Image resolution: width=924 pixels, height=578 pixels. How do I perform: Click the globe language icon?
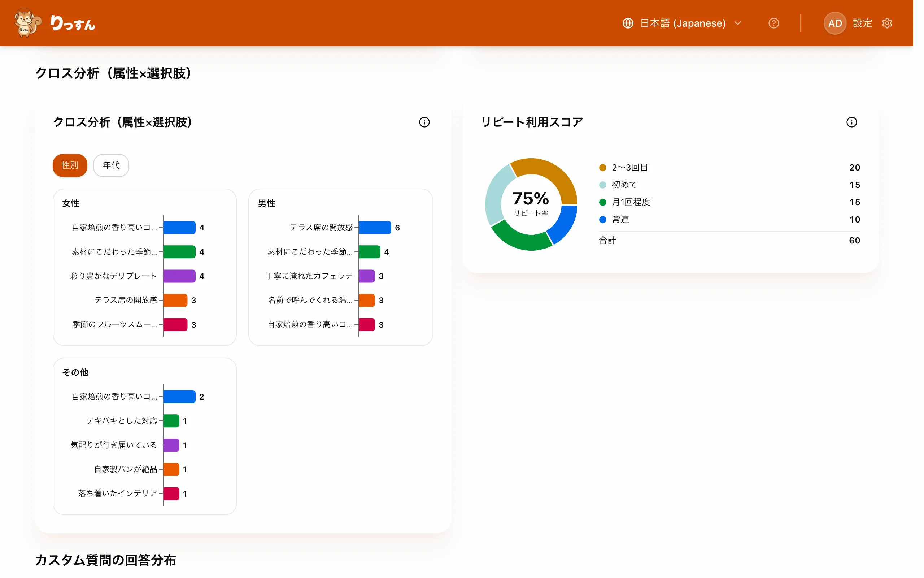[x=628, y=23]
